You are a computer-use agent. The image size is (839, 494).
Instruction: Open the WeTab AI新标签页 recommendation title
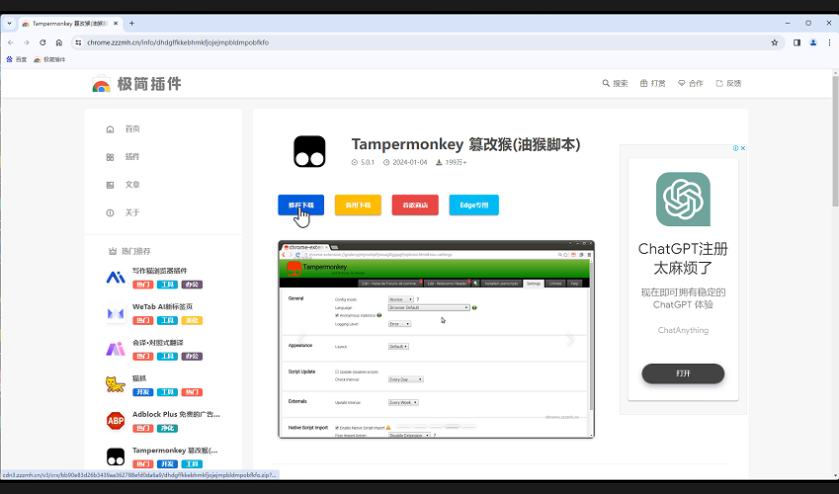[x=162, y=307]
